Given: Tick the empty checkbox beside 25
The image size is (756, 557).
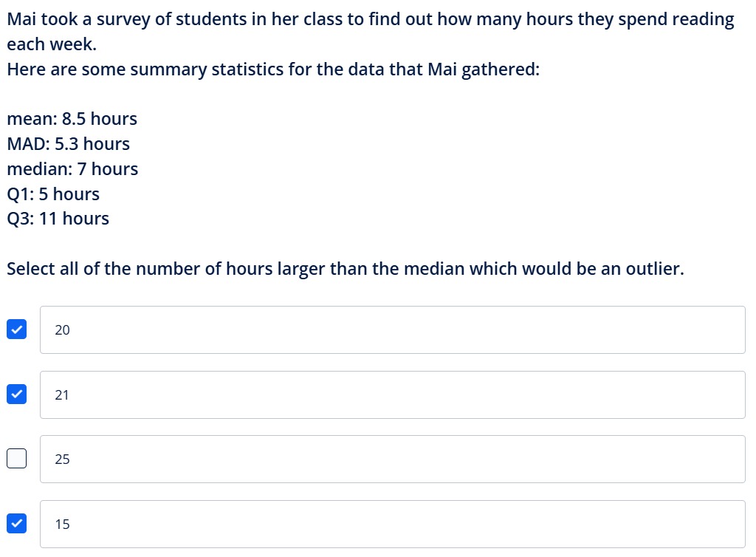Looking at the screenshot, I should [16, 458].
